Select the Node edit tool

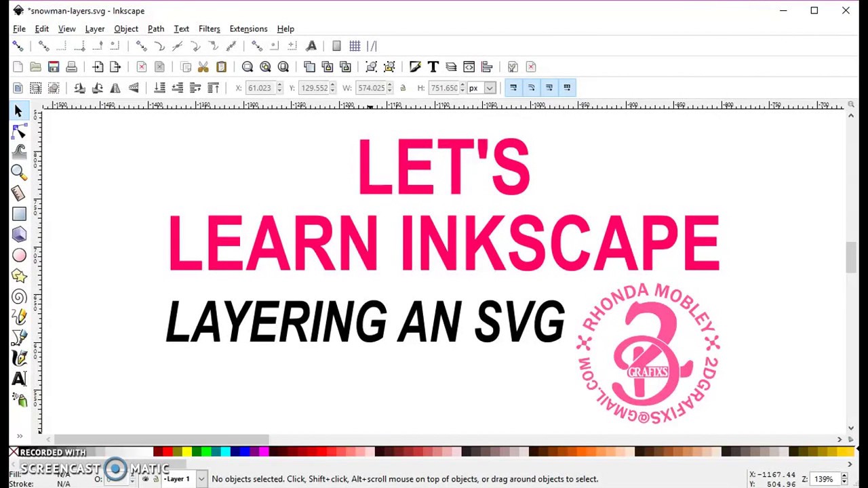(x=18, y=131)
